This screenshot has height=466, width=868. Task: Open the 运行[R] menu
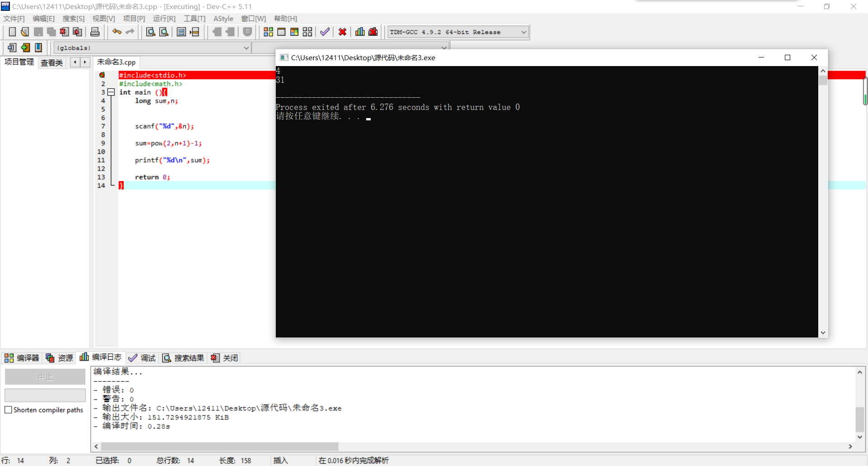coord(164,19)
